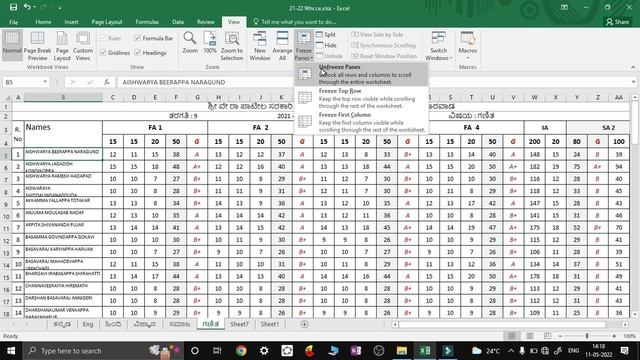Click the zoom out minus button
640x360 pixels.
(560, 336)
